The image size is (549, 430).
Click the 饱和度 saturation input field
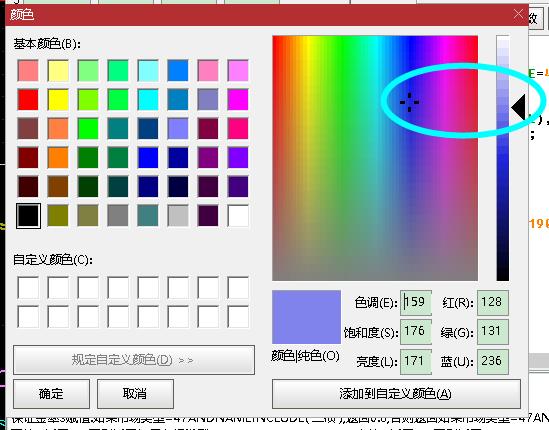416,331
